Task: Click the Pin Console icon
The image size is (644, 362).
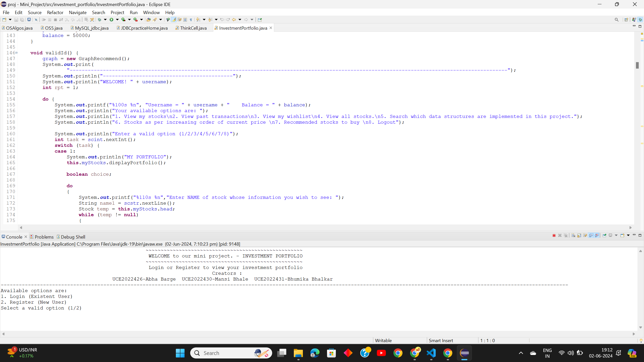Action: (x=604, y=235)
